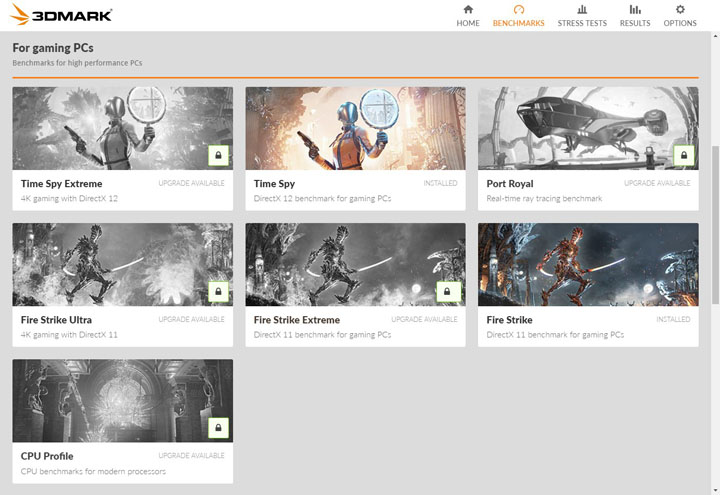Open the Time Spy benchmark thumbnail
Screen dimensions: 720x495
[355, 128]
